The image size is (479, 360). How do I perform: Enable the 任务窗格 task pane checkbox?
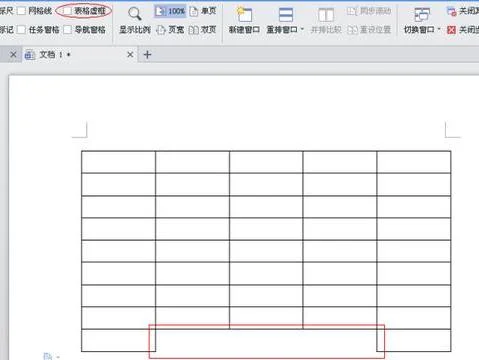(21, 30)
